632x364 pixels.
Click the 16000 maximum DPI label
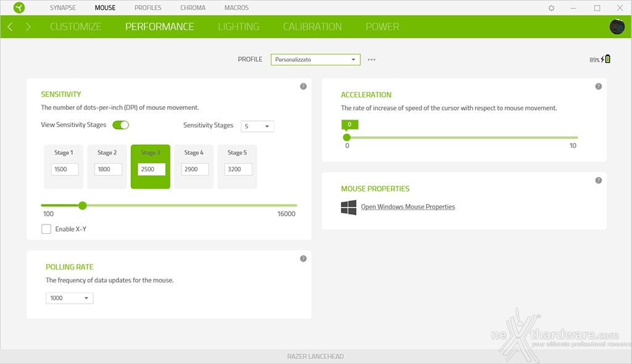(x=286, y=213)
